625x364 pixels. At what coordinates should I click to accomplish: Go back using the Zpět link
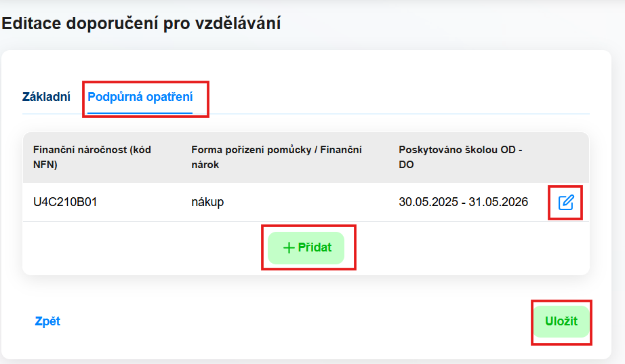(x=47, y=321)
